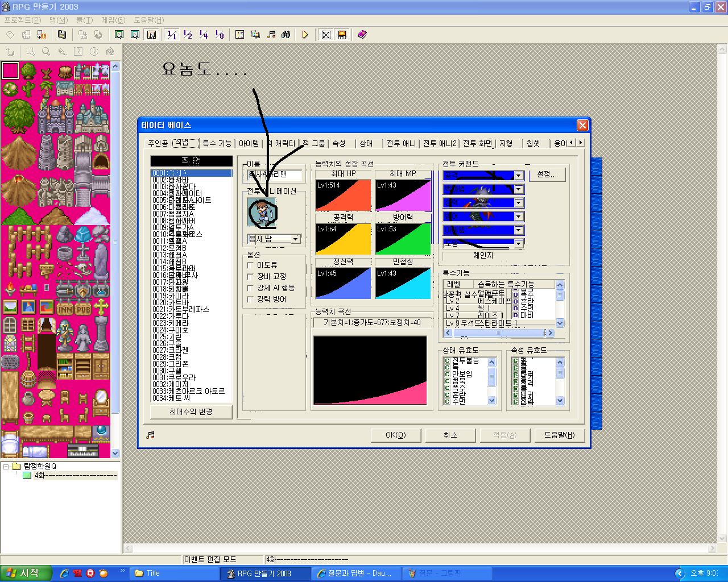728x582 pixels.
Task: Click the Windows 시작 start button
Action: click(26, 573)
